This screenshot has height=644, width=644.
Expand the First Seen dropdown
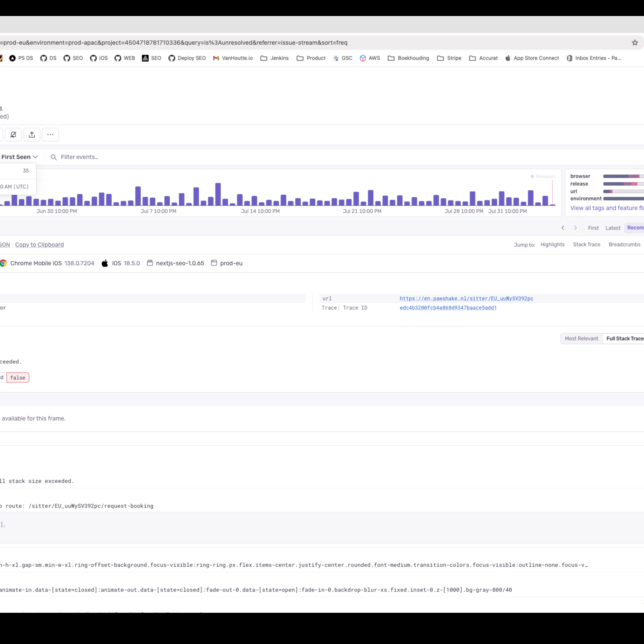pyautogui.click(x=20, y=157)
